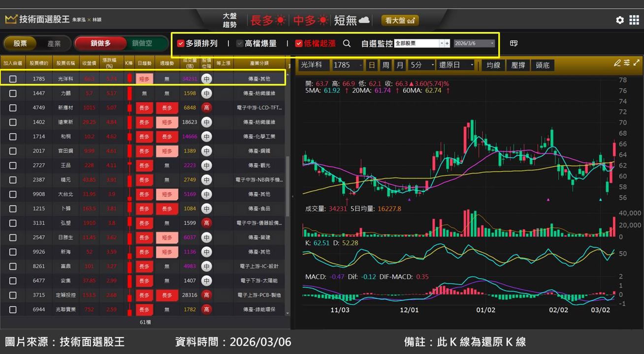Click the 長多 daily trend tag for 和桐
The height and width of the screenshot is (354, 644).
pyautogui.click(x=144, y=137)
